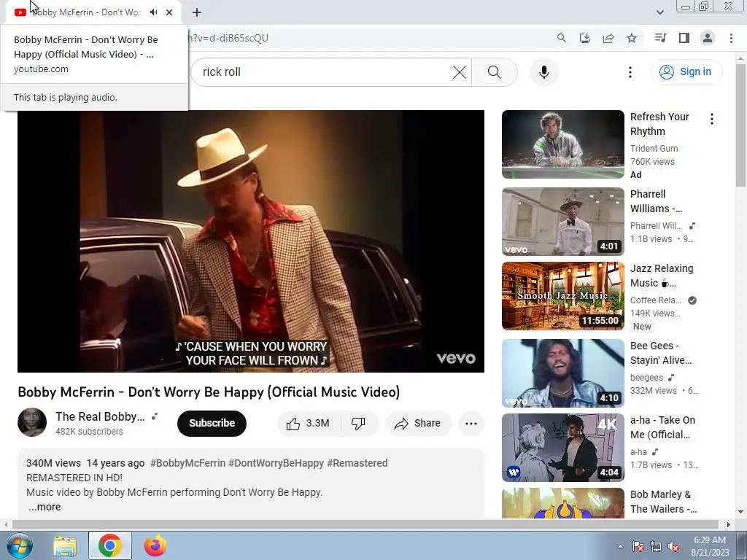
Task: Open the taskbar clock showing 6:29 AM
Action: pyautogui.click(x=710, y=546)
